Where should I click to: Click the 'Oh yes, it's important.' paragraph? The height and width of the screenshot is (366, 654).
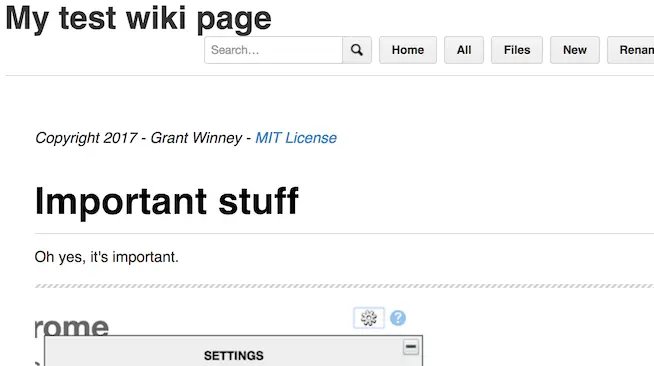point(106,257)
